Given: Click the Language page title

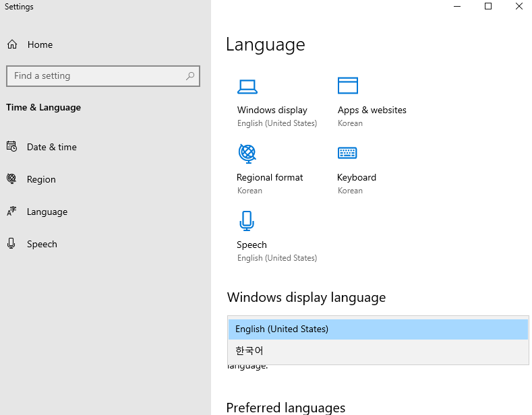Looking at the screenshot, I should [x=265, y=45].
